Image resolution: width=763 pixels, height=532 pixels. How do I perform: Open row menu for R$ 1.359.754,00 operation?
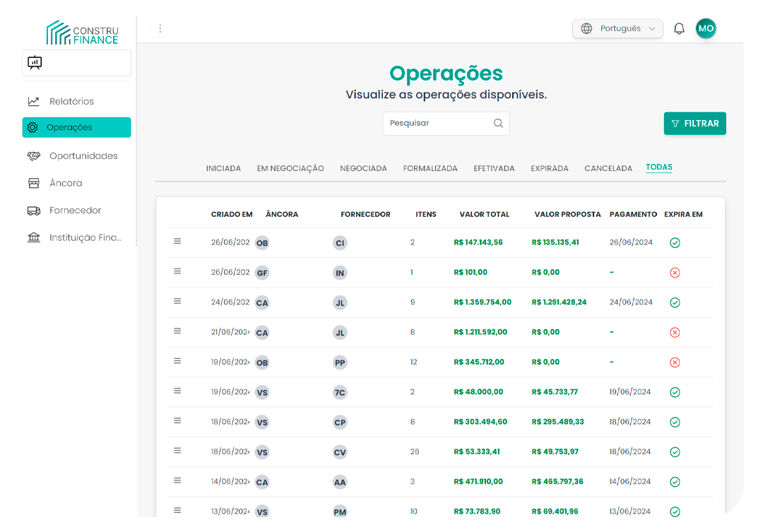tap(177, 302)
